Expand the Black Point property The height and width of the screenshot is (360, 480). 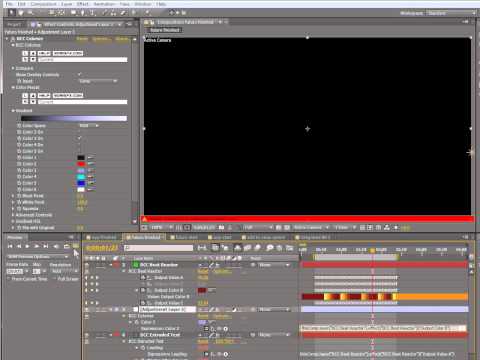[x=13, y=196]
